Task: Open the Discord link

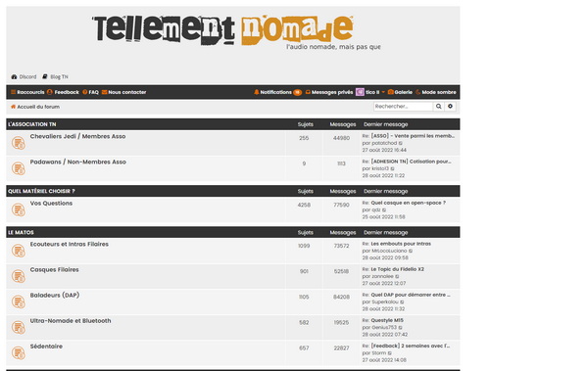Action: click(24, 76)
